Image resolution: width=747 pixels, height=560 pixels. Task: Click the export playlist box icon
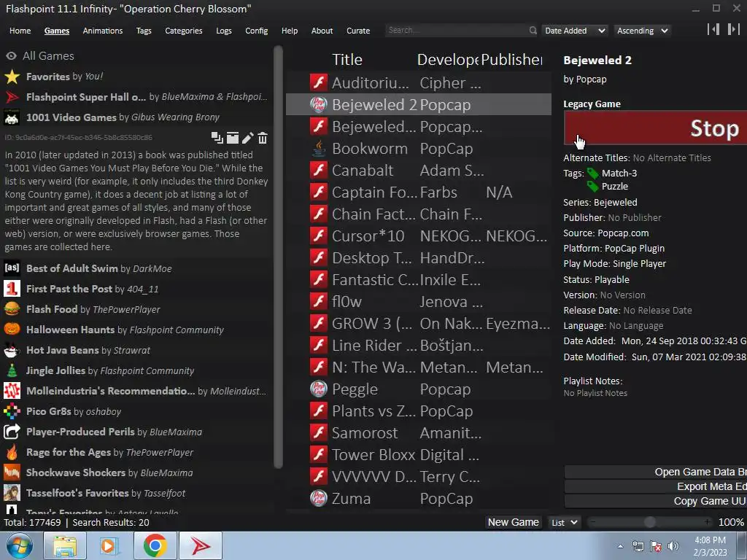[233, 138]
